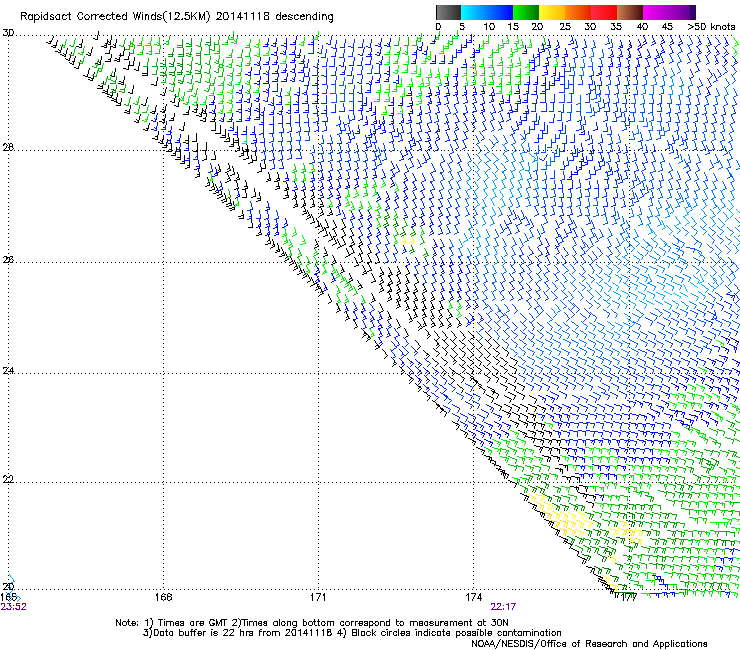Click the cyan 5-10 knots legend color
The width and height of the screenshot is (740, 650).
(474, 12)
